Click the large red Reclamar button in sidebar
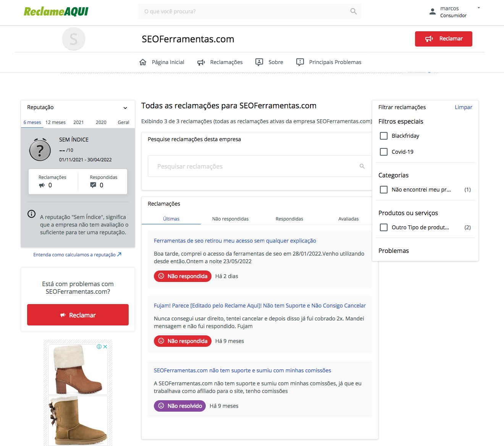504x446 pixels. (x=78, y=315)
